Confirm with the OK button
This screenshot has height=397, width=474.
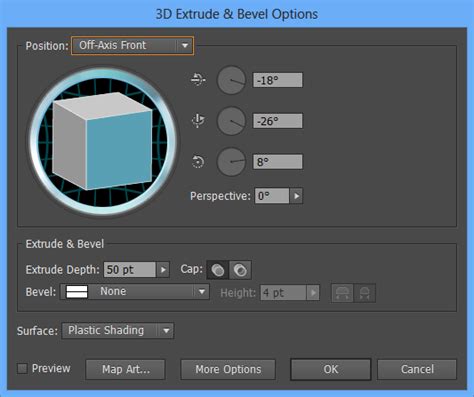click(x=331, y=369)
